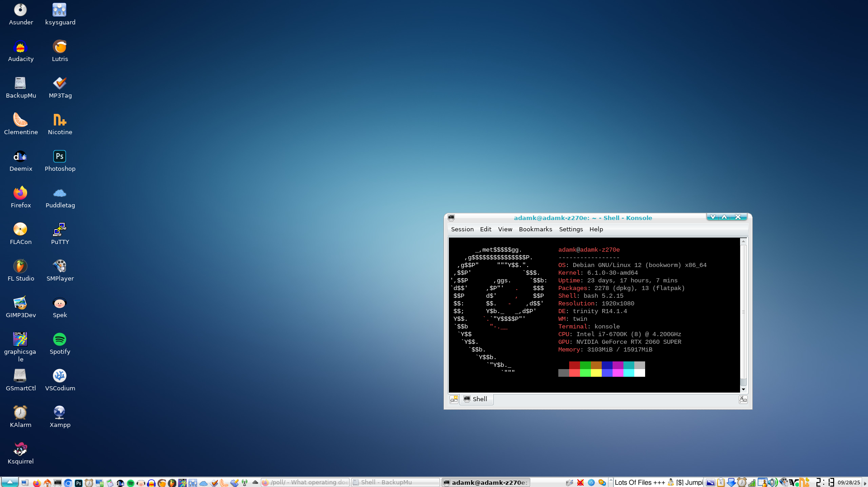Open the TDE start menu button
Viewport: 868px width, 487px height.
point(9,482)
